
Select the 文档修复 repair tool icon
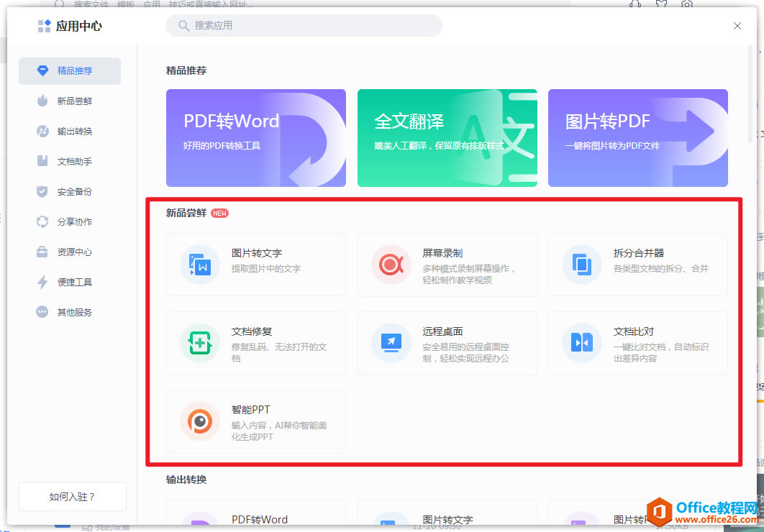(x=199, y=343)
